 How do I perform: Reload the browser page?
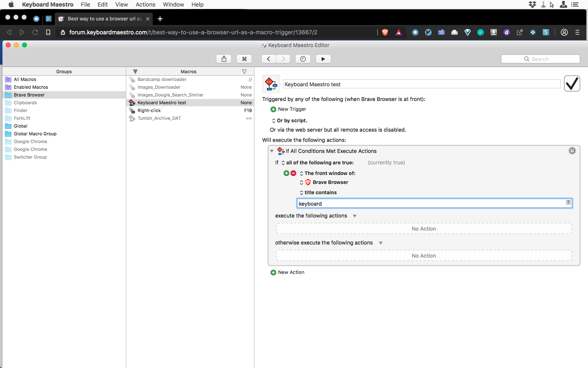(35, 32)
